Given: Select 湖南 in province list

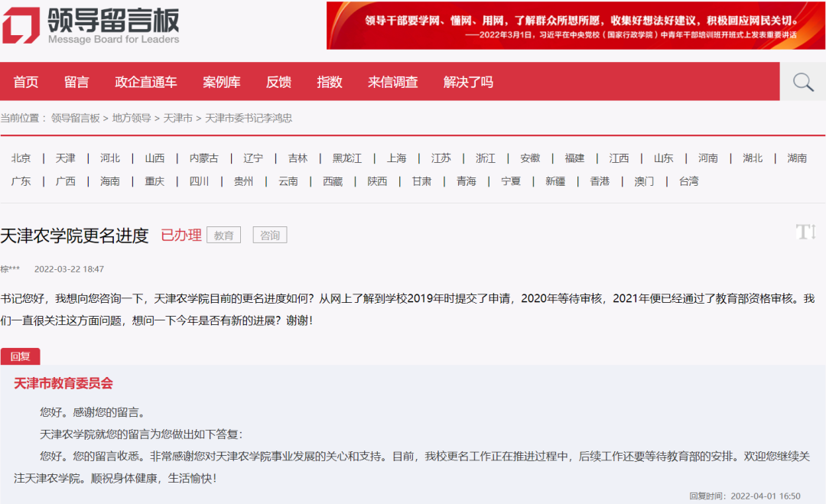Looking at the screenshot, I should click(x=797, y=158).
